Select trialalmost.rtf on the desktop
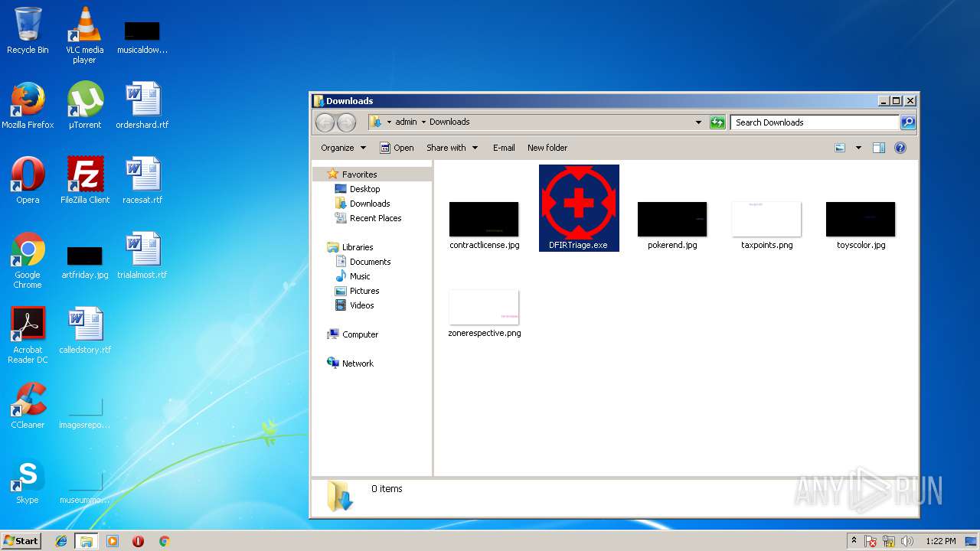Screen dimensions: 980x551 pos(142,256)
